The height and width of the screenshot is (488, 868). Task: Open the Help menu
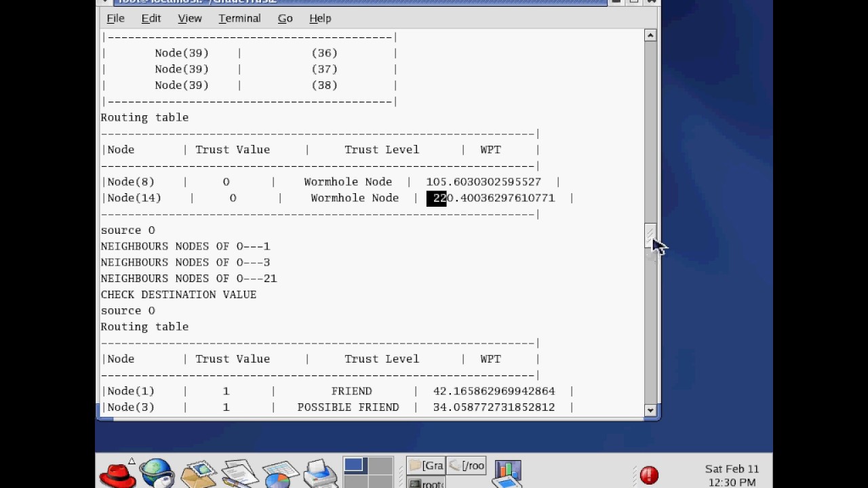(x=320, y=18)
